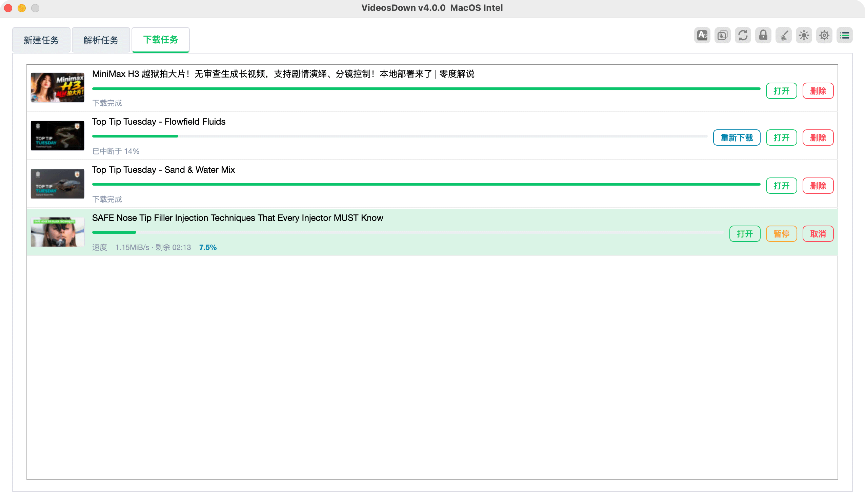Click the Sand & Water Mix thumbnail
The height and width of the screenshot is (504, 865).
(58, 184)
